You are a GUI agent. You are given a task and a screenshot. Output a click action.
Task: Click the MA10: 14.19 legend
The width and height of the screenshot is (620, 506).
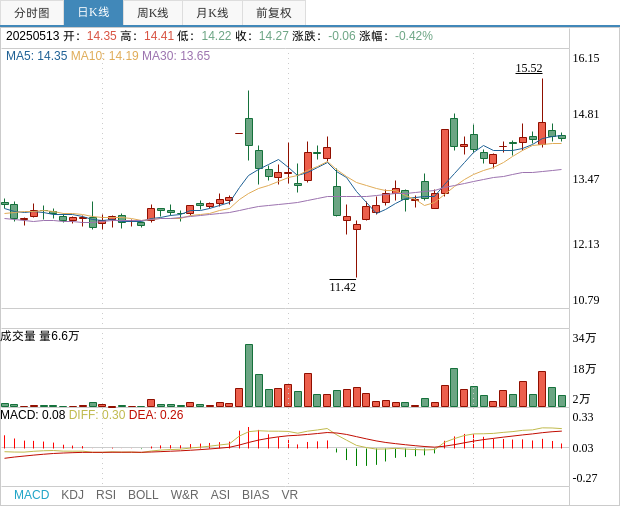pos(104,56)
